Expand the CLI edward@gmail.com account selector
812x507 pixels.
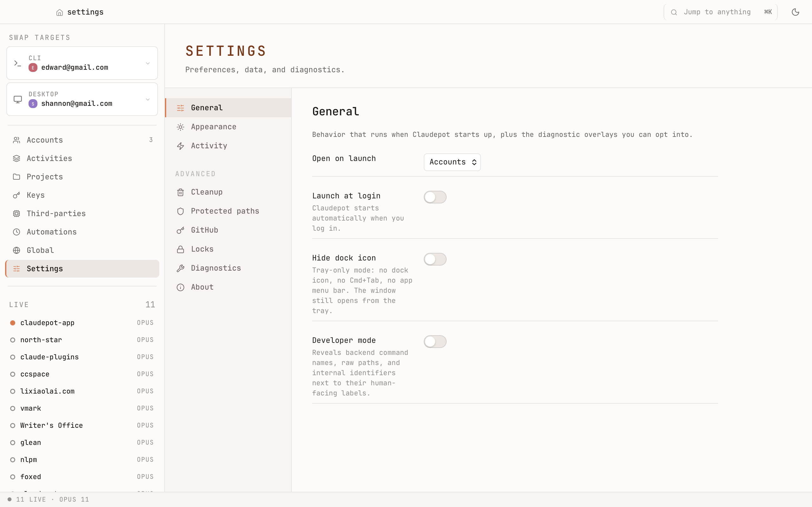click(148, 63)
